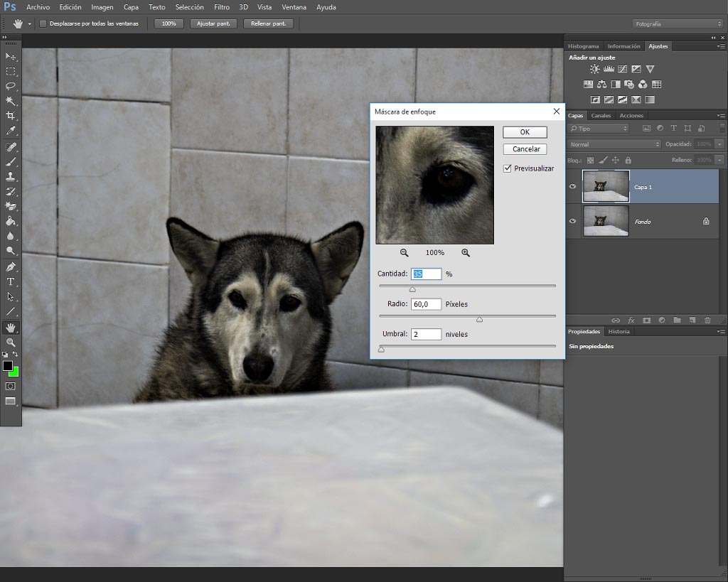This screenshot has width=728, height=582.
Task: Toggle Quick Mask mode
Action: [10, 386]
